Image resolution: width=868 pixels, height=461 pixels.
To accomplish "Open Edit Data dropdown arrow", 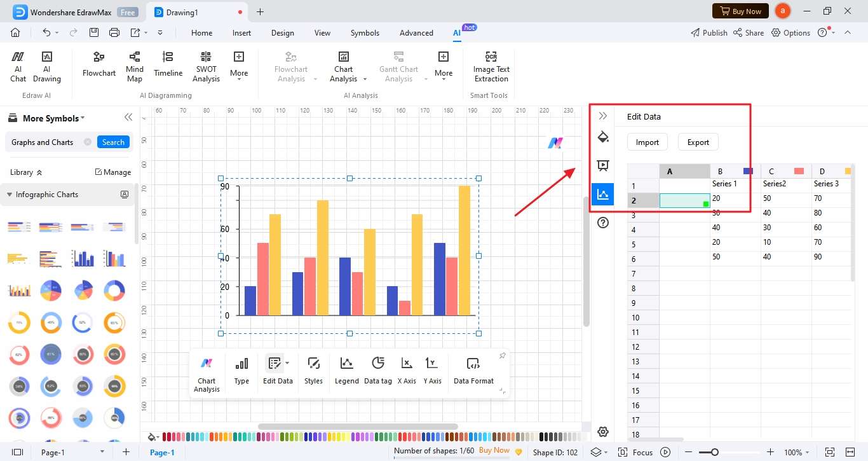I will 287,363.
